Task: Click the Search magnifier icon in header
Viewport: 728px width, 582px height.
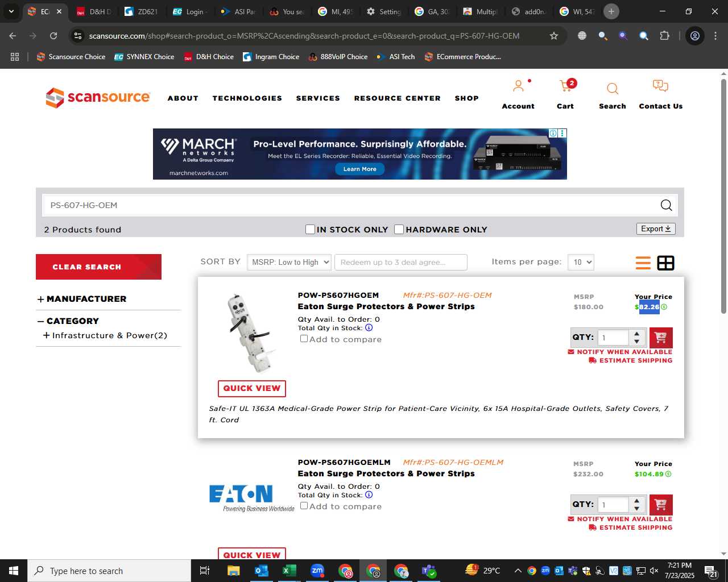Action: (x=613, y=89)
